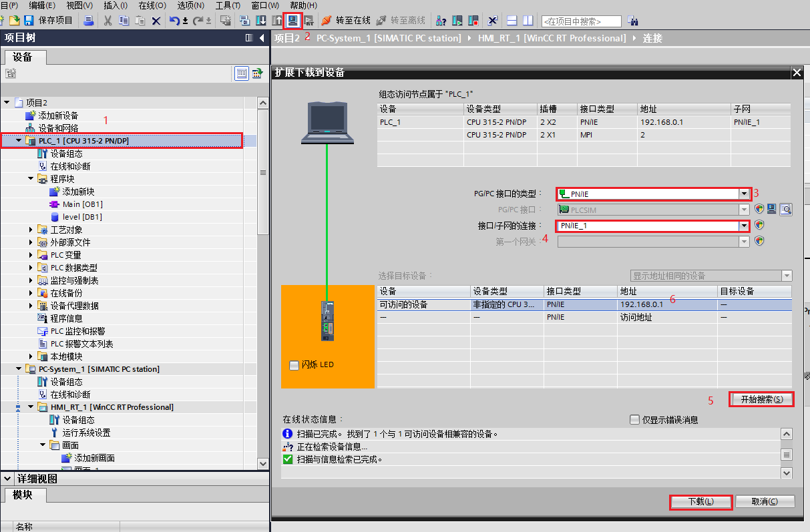Screen dimensions: 810x532
Task: Click PC-System_1 in breadcrumb path
Action: point(389,38)
